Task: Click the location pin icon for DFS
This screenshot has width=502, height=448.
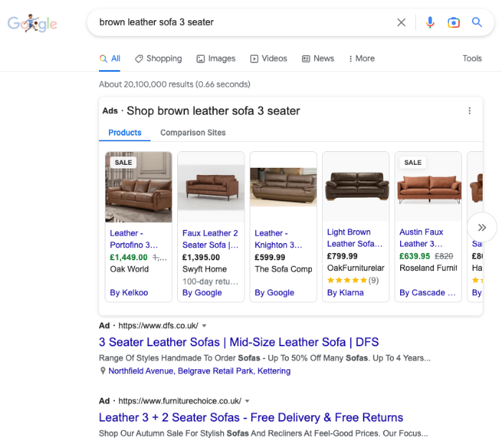Action: [103, 371]
